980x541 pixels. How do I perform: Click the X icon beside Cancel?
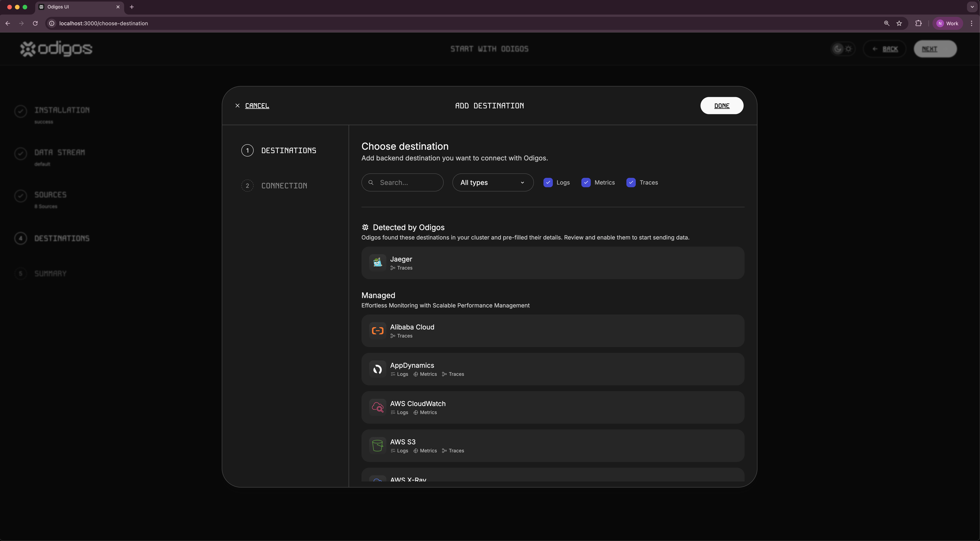pyautogui.click(x=237, y=106)
